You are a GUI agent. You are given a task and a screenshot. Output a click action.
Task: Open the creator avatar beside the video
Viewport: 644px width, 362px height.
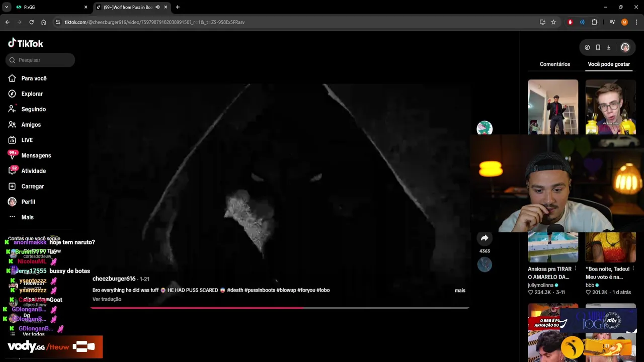pyautogui.click(x=485, y=128)
